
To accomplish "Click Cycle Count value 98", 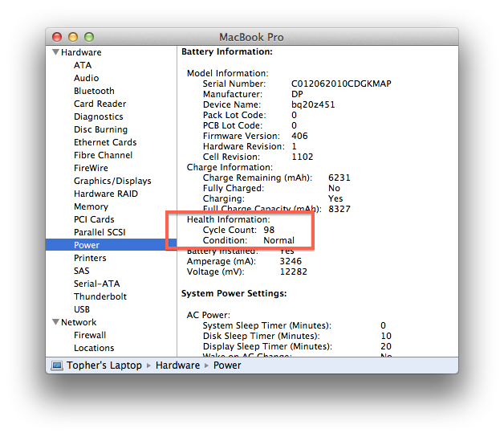I will click(269, 230).
